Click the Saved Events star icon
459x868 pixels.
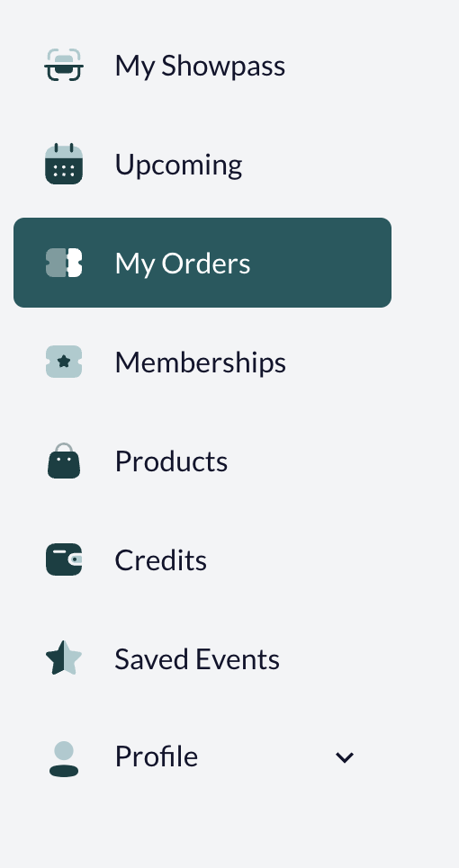coord(64,658)
